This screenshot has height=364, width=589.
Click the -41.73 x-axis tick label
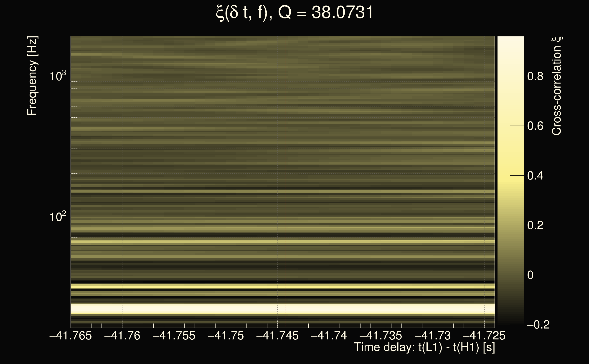click(432, 336)
